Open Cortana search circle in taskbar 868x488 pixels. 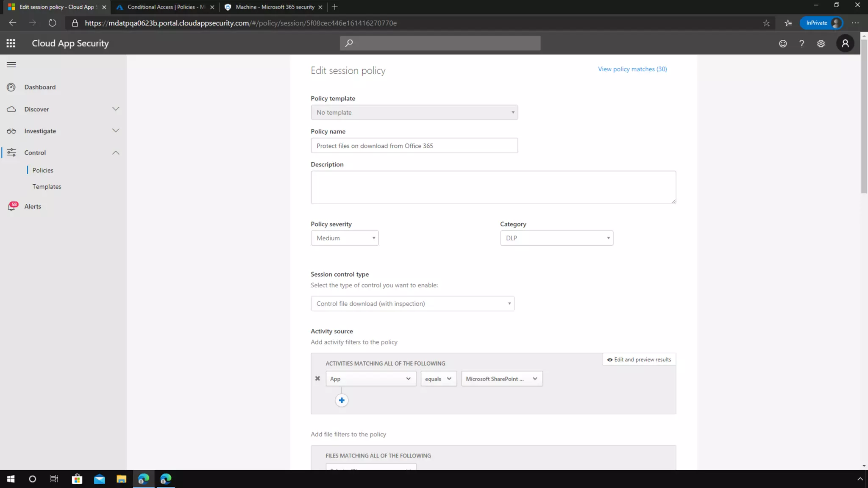[32, 479]
